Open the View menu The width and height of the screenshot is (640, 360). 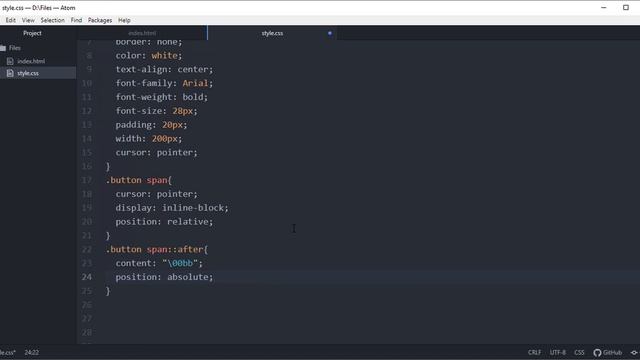(28, 20)
